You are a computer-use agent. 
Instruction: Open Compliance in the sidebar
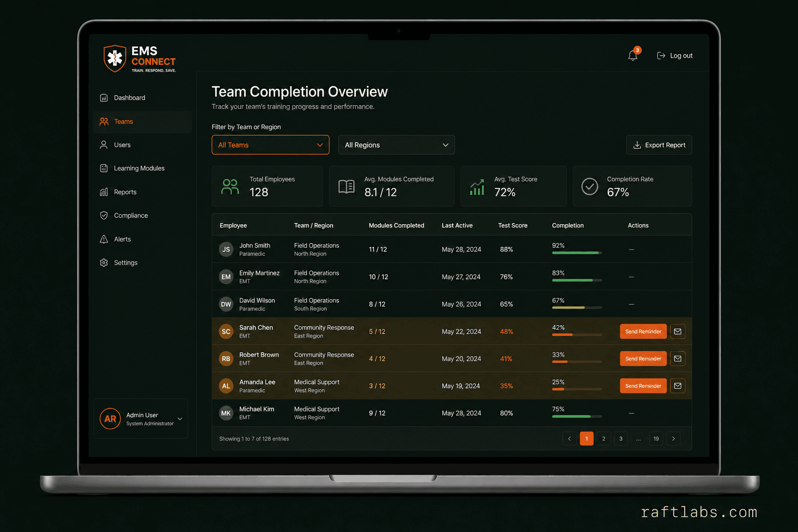(x=142, y=216)
